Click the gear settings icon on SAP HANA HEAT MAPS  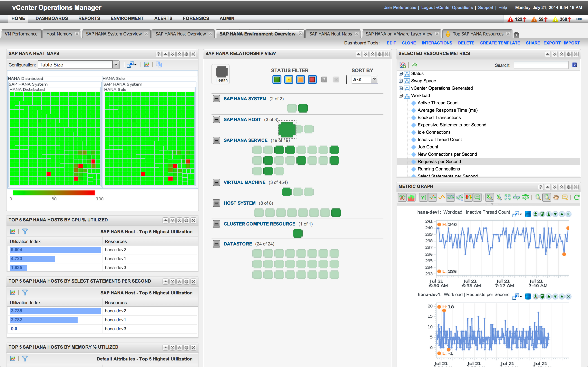click(186, 54)
